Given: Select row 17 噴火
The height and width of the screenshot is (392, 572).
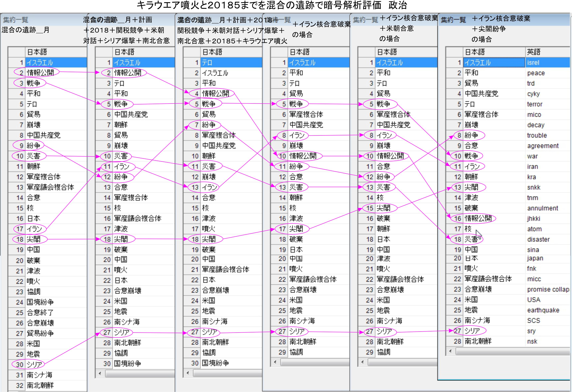Looking at the screenshot, I should 208,229.
